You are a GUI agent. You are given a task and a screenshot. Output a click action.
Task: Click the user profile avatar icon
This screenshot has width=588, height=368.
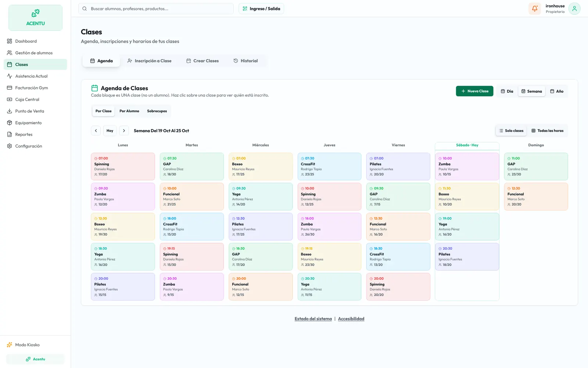(x=574, y=8)
